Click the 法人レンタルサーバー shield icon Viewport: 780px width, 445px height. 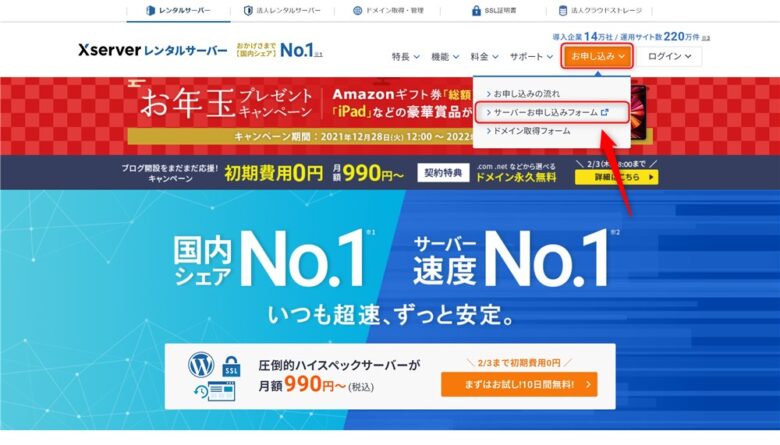[x=248, y=10]
